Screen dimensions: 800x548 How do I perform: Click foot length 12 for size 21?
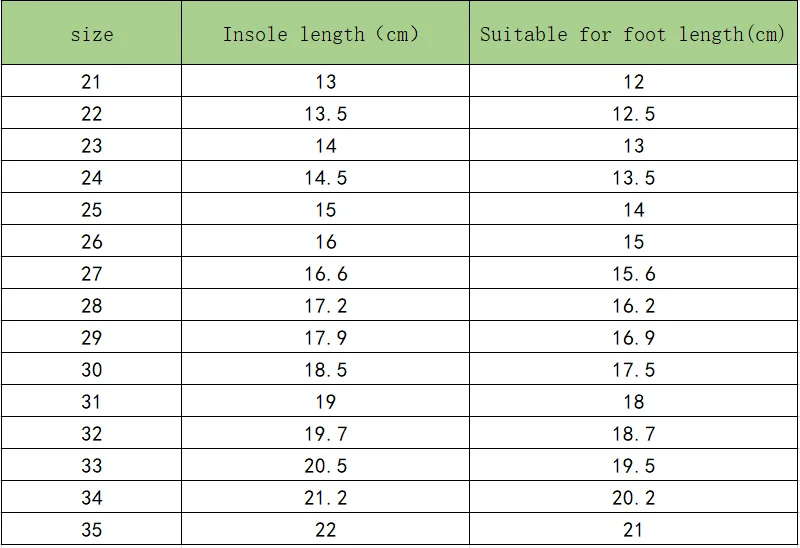(x=633, y=82)
